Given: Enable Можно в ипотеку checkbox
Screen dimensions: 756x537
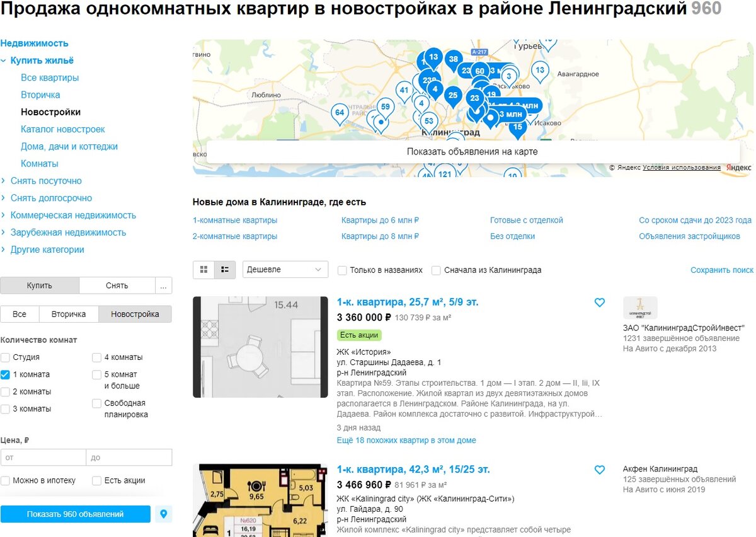Looking at the screenshot, I should [x=5, y=481].
